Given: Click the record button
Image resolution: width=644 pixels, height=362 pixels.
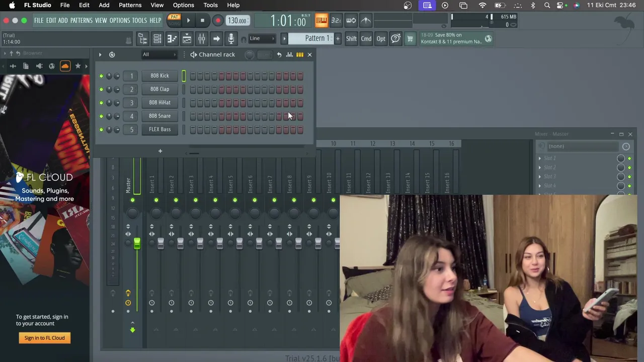Looking at the screenshot, I should pyautogui.click(x=217, y=21).
